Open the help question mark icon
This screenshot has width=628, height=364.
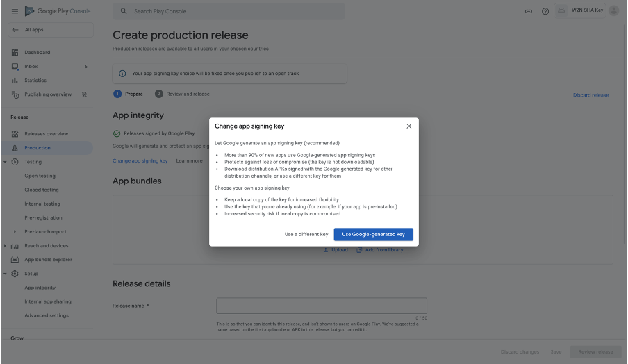[x=545, y=11]
